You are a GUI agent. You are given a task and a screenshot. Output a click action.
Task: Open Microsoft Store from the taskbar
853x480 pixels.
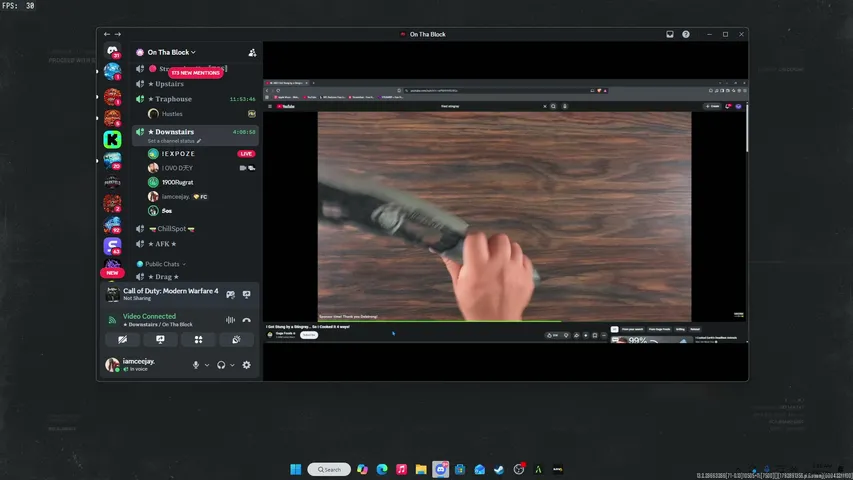(460, 469)
